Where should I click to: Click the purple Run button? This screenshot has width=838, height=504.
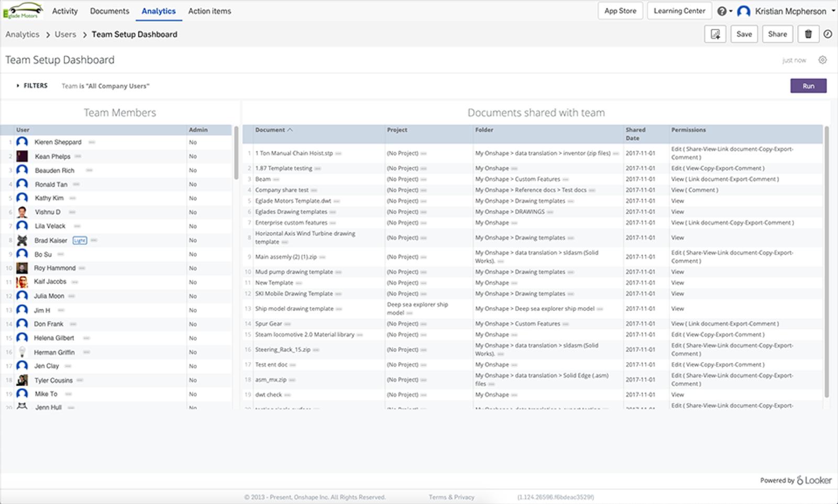(808, 86)
